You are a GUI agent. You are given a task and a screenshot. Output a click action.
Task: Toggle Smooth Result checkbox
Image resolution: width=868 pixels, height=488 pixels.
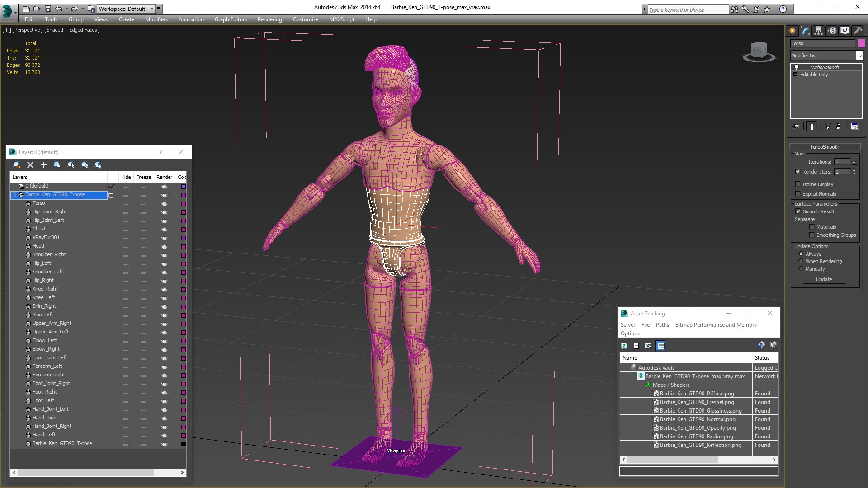tap(798, 211)
